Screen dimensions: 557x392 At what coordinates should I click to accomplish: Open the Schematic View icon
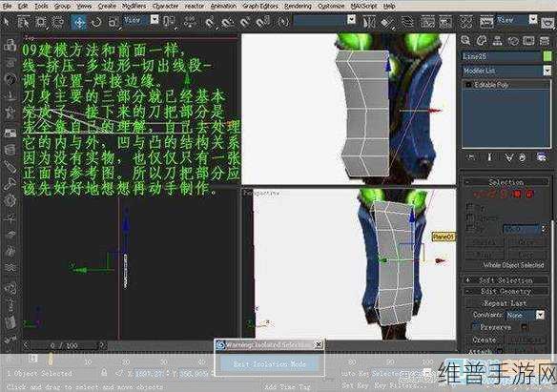445,22
